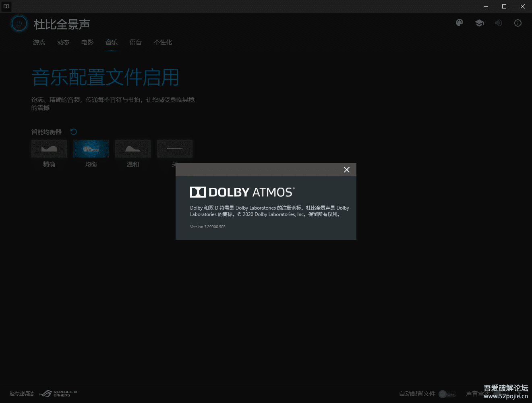Open the 动态 profile tab
Image resolution: width=532 pixels, height=403 pixels.
point(63,42)
